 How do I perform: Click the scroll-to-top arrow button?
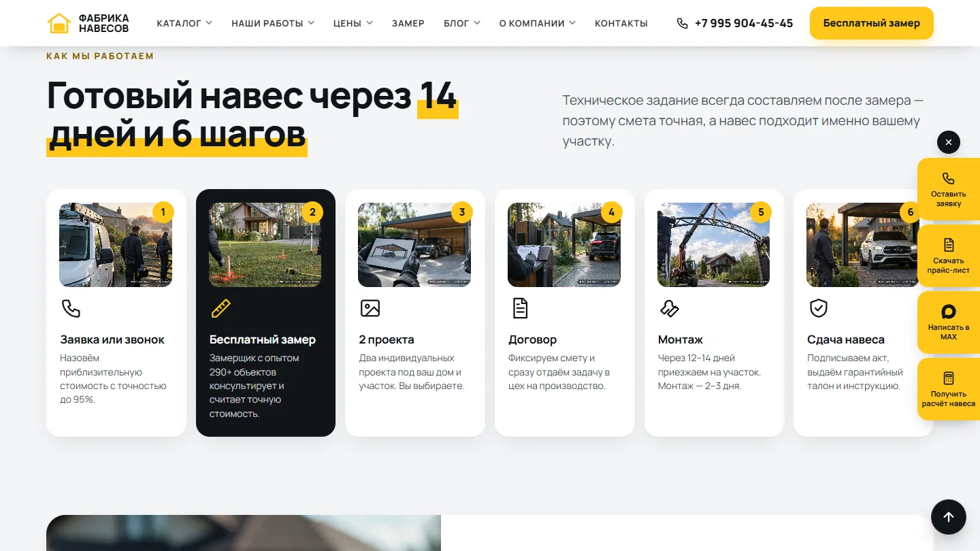[x=949, y=517]
